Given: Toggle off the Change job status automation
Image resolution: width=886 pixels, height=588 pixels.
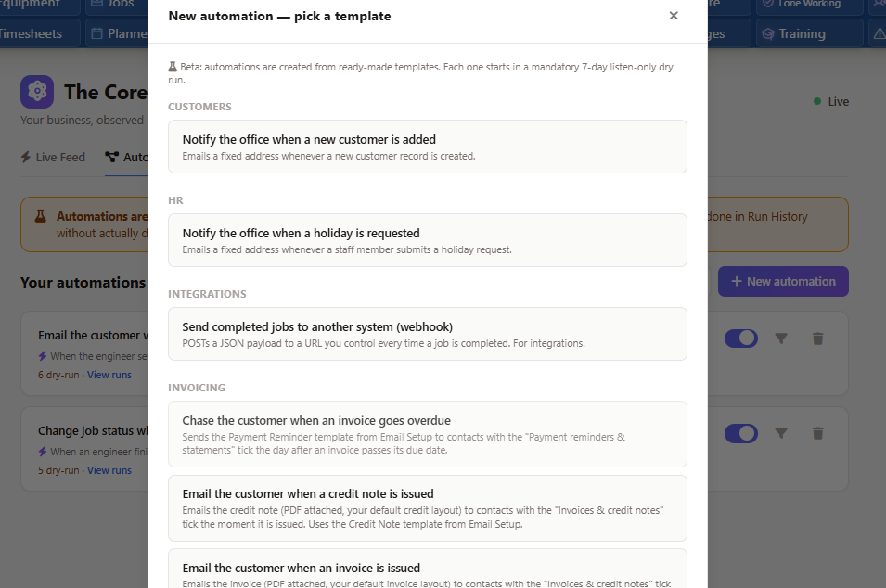Looking at the screenshot, I should click(x=740, y=433).
